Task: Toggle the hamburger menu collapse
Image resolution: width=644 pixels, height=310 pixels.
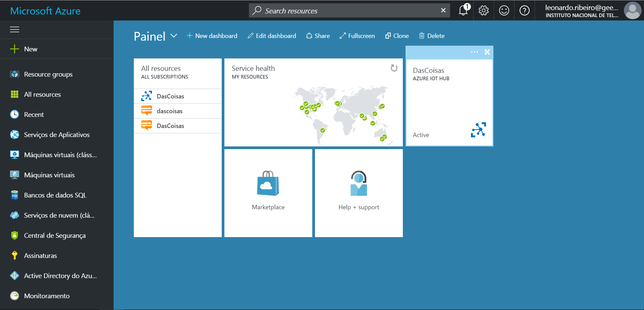Action: tap(14, 30)
